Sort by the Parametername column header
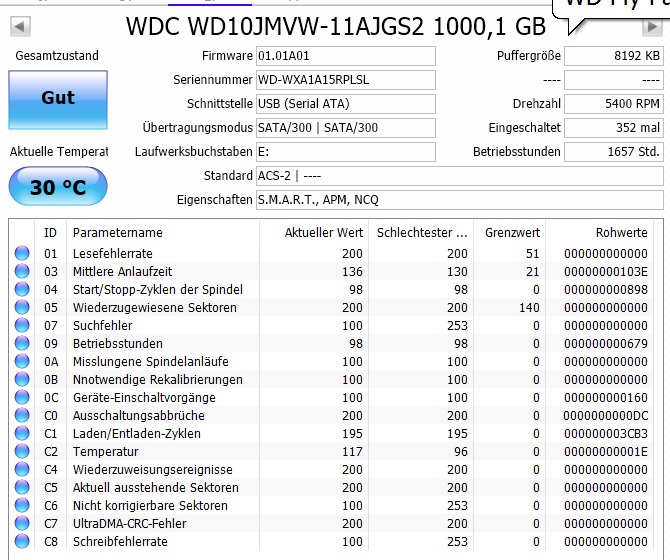Screen dimensions: 670x560 (x=163, y=233)
